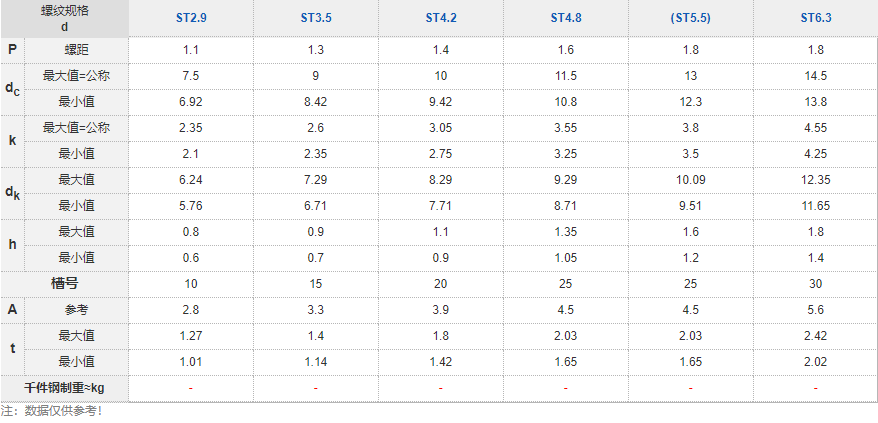Click the (ST5.5) column header
This screenshot has width=878, height=423.
click(x=690, y=19)
